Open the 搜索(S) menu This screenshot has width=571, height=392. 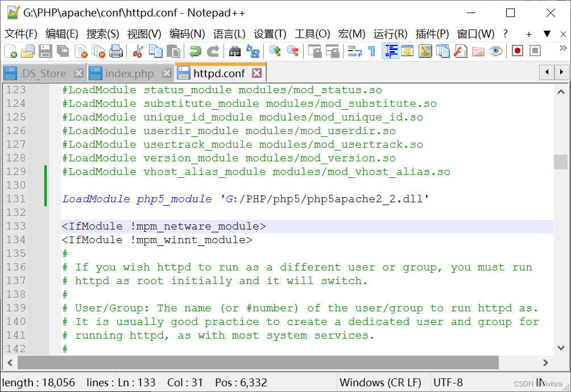103,34
